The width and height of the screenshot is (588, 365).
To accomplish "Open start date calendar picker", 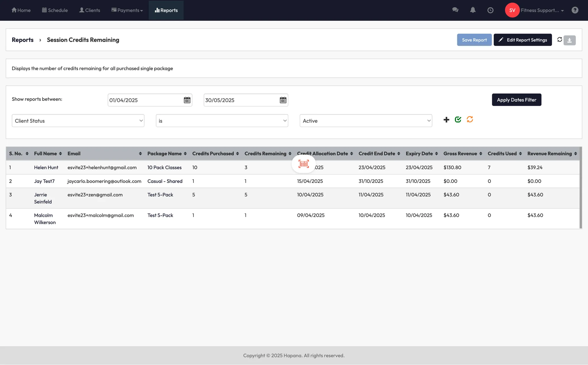I will (x=187, y=100).
